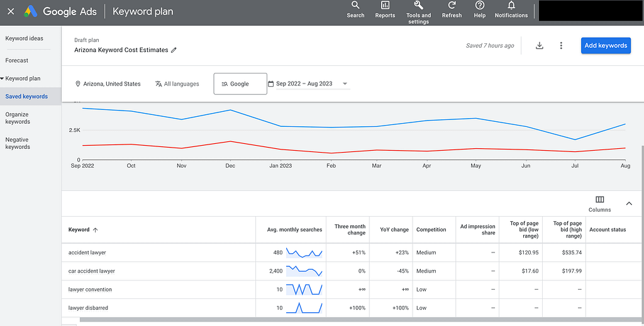
Task: Click the $535.74 high bid value
Action: click(x=572, y=253)
